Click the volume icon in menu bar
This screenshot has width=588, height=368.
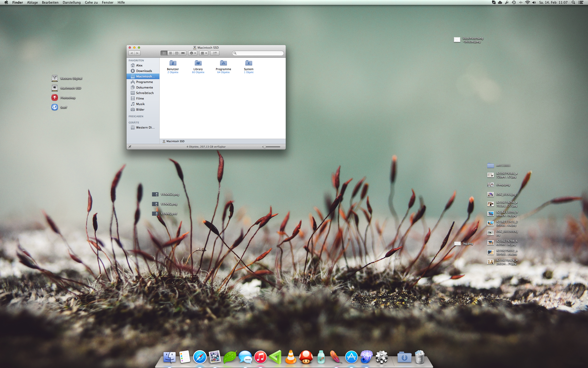(534, 3)
